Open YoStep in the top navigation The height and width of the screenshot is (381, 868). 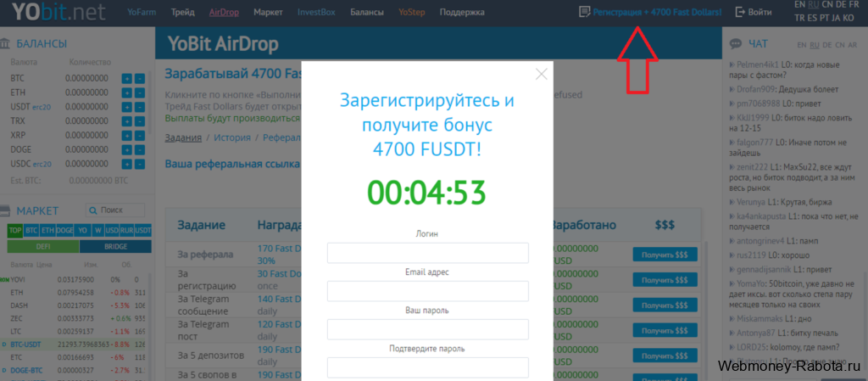(412, 12)
